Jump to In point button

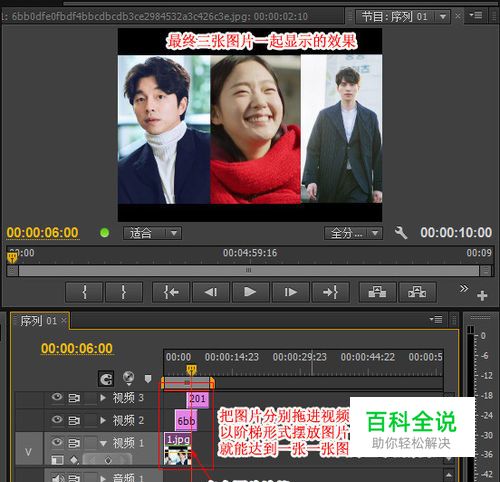171,292
